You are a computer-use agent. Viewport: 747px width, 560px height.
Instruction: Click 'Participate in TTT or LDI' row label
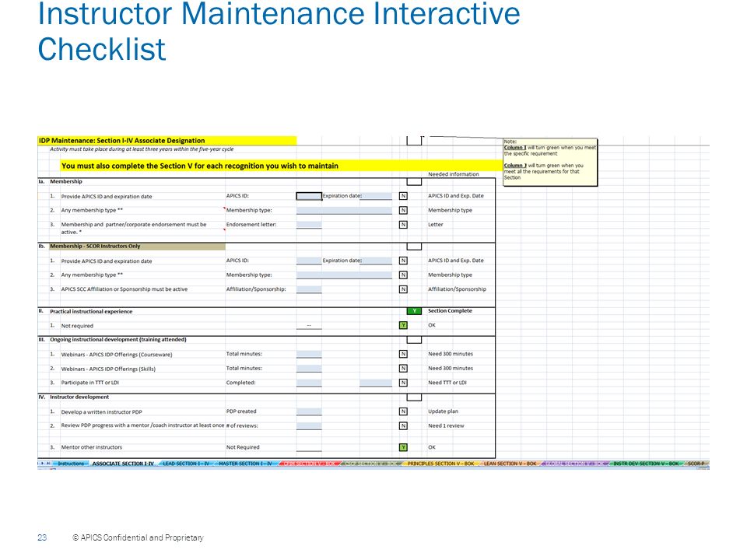click(x=90, y=383)
